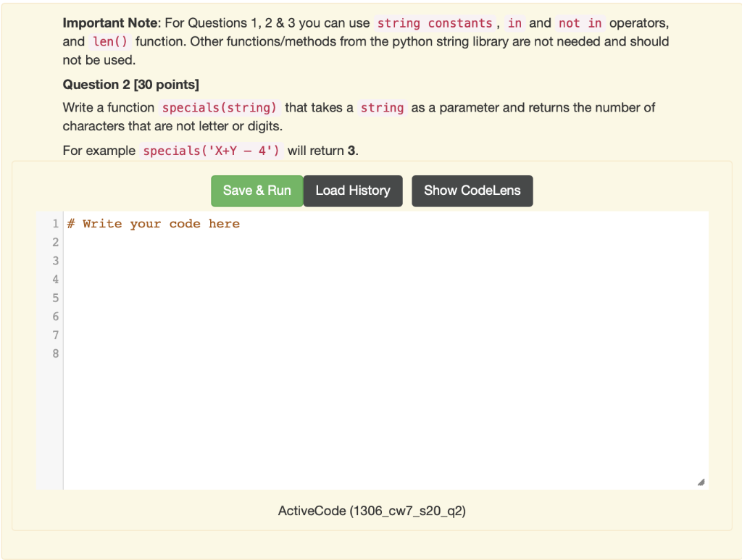The width and height of the screenshot is (742, 560).
Task: Select the comment on line 1
Action: (x=153, y=224)
